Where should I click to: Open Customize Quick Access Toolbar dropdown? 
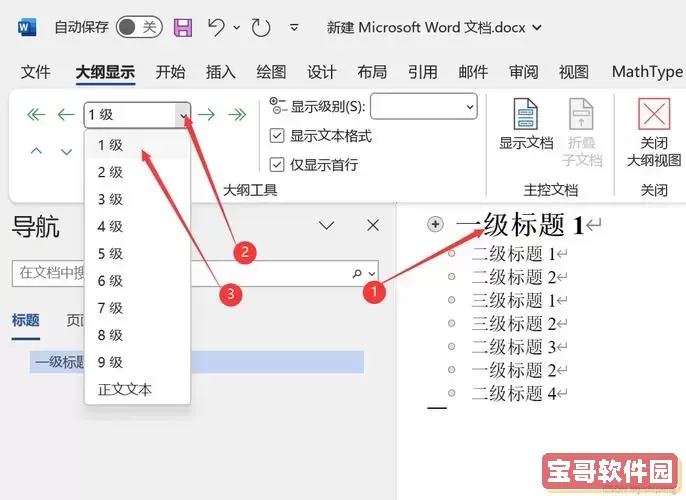click(294, 28)
